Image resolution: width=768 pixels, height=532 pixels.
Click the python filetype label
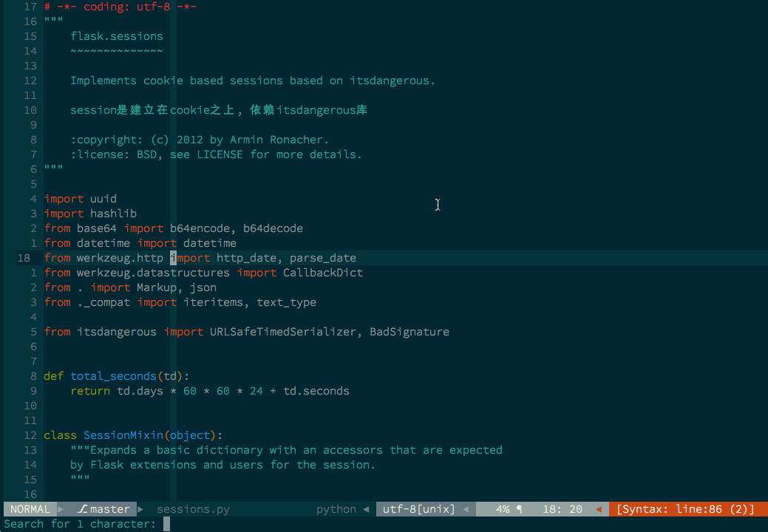(336, 509)
